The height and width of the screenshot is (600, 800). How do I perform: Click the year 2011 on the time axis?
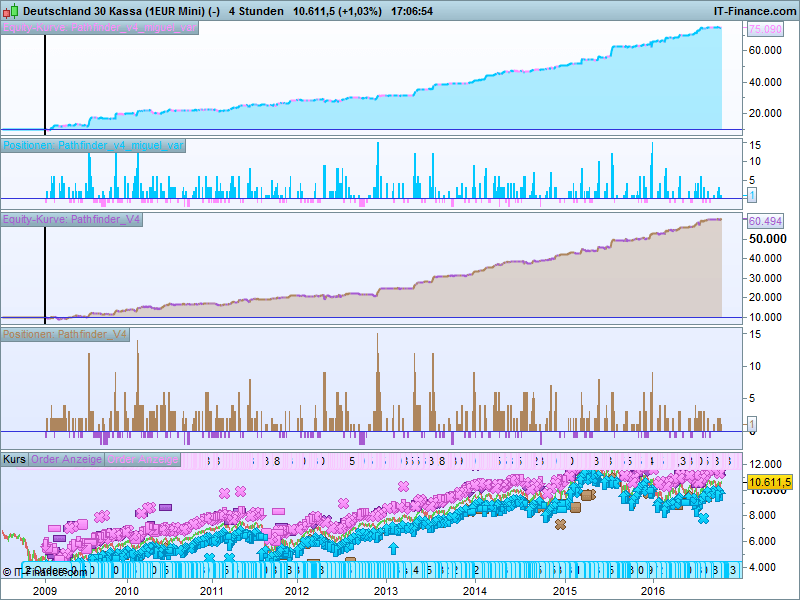[212, 591]
